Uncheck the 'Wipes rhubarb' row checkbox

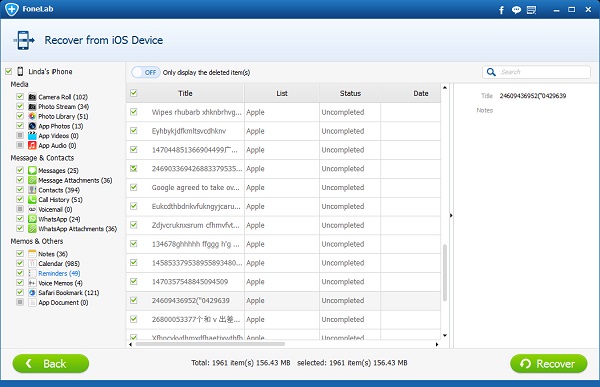pyautogui.click(x=134, y=112)
